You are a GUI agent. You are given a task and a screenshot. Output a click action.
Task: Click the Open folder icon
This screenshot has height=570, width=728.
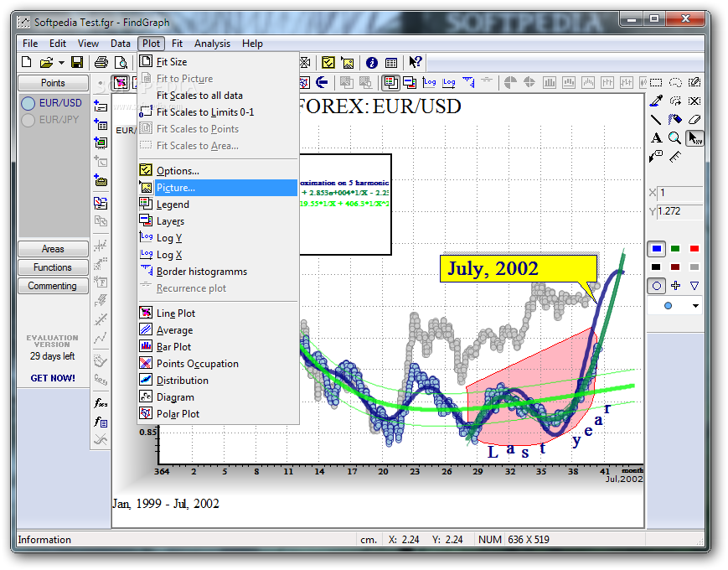pyautogui.click(x=46, y=62)
